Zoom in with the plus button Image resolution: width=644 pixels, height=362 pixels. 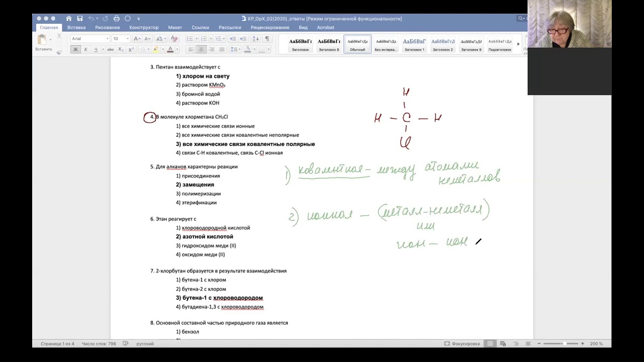[583, 343]
